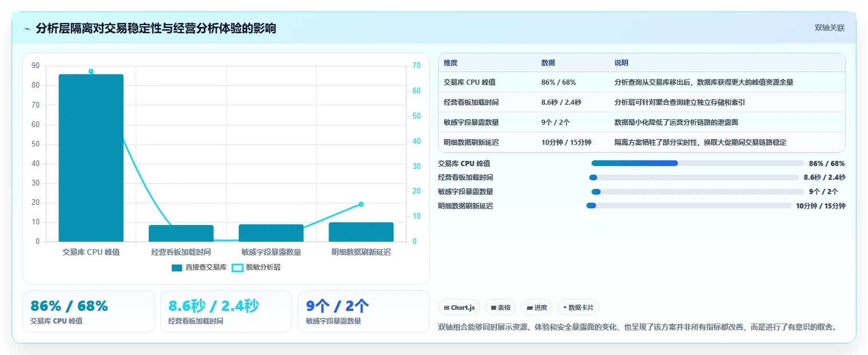Click x-axis label 交易库 CPU 峰值
Viewport: 868px width, 355px height.
click(x=91, y=252)
